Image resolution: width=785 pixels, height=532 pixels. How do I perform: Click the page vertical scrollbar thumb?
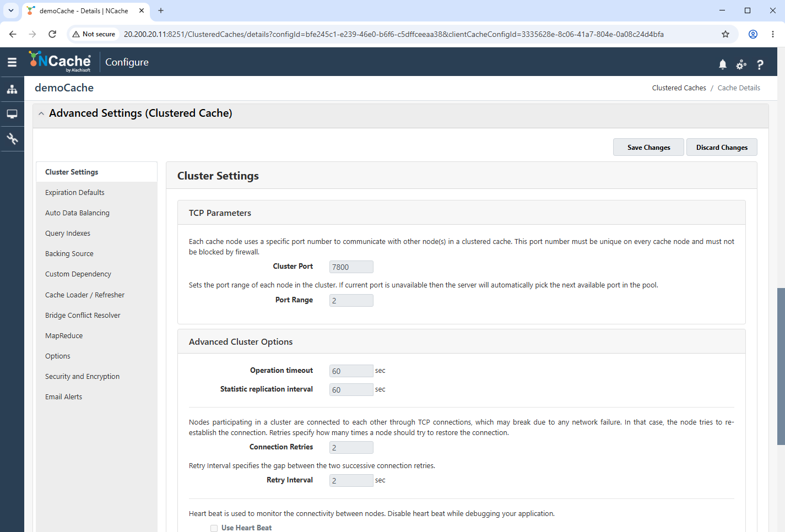[781, 366]
